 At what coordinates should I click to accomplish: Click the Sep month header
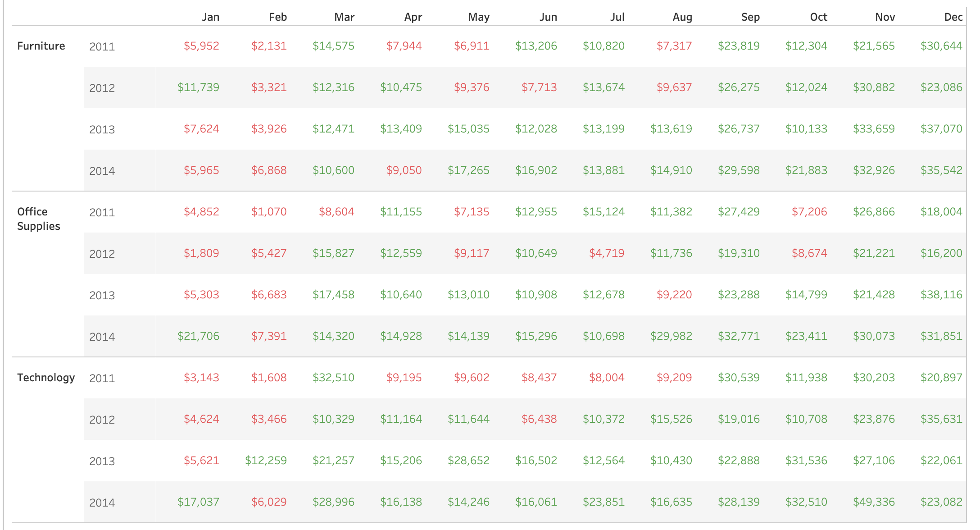(750, 17)
